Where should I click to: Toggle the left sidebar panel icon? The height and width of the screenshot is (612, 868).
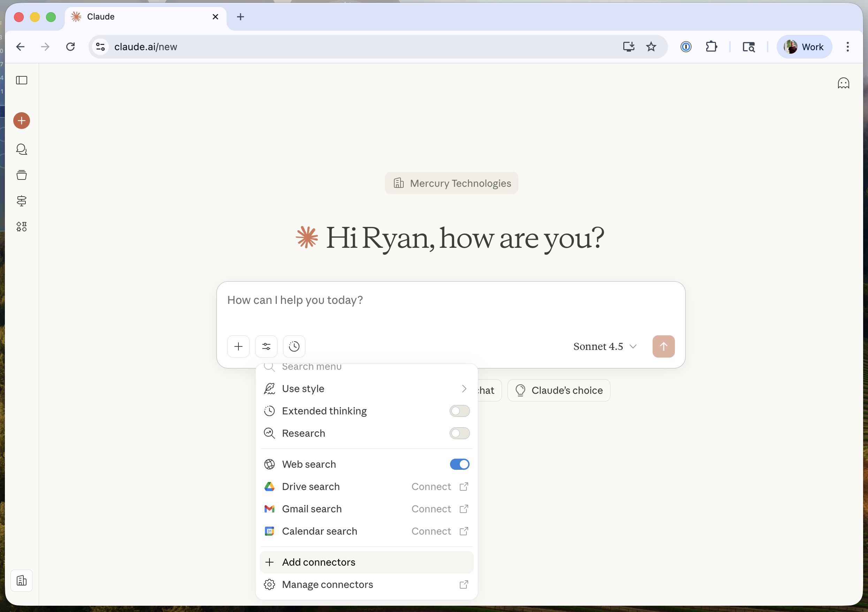(22, 80)
